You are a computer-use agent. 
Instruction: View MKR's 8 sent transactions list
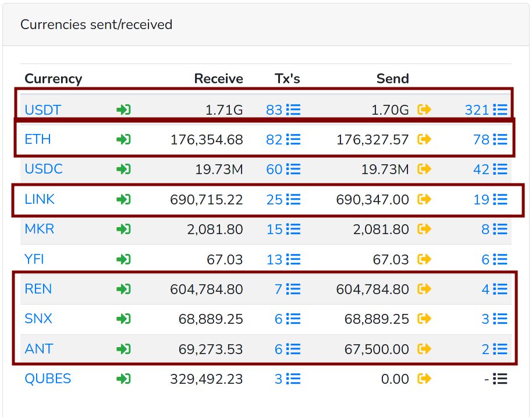pos(495,229)
